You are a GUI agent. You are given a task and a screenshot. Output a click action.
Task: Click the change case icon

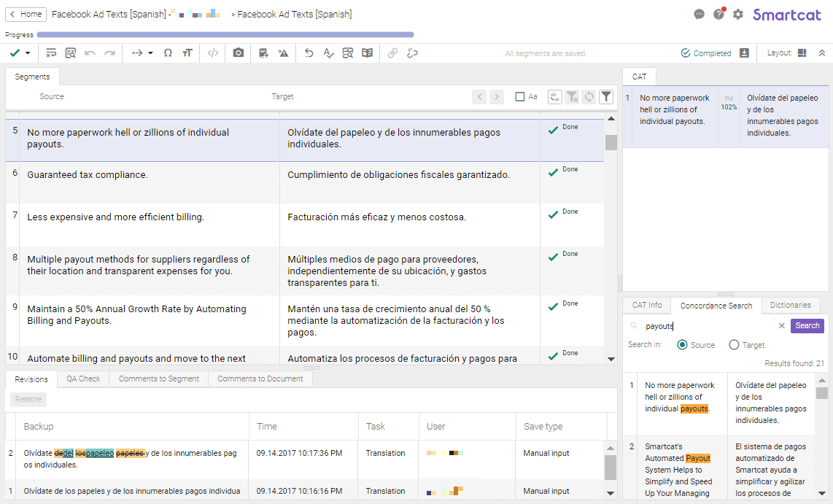(187, 53)
